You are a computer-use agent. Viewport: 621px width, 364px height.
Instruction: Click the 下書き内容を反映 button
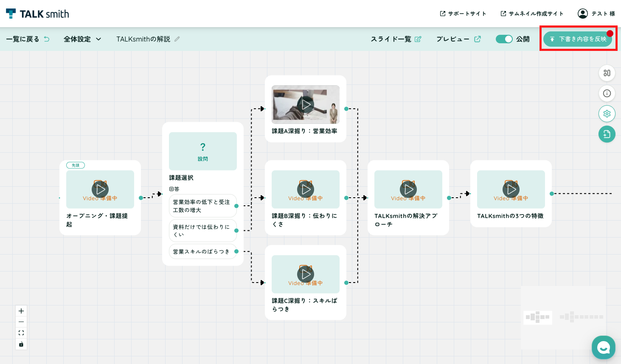578,39
